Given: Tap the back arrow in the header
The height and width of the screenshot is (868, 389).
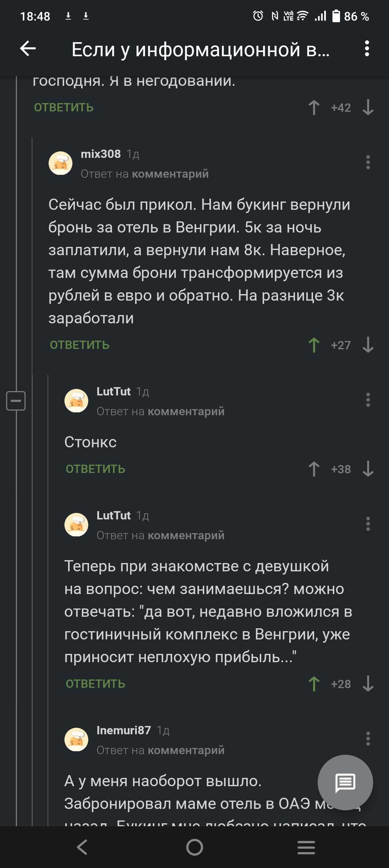Looking at the screenshot, I should pyautogui.click(x=28, y=49).
